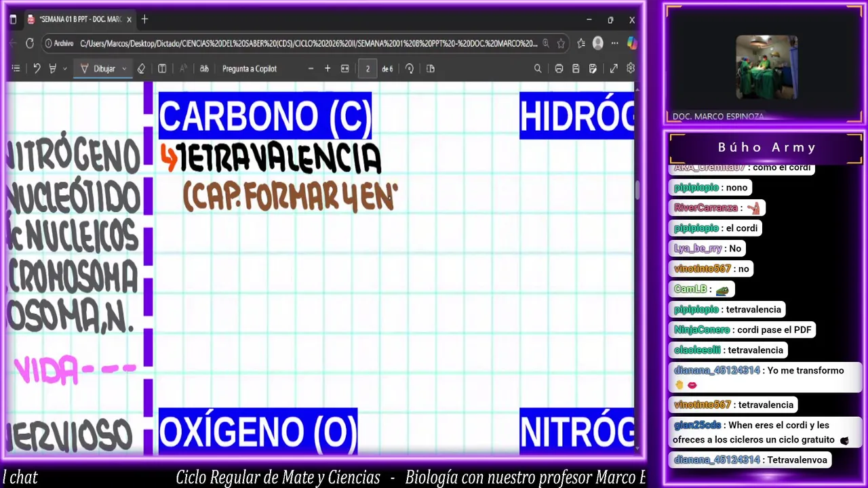Click the read aloud icon
868x488 pixels.
183,68
